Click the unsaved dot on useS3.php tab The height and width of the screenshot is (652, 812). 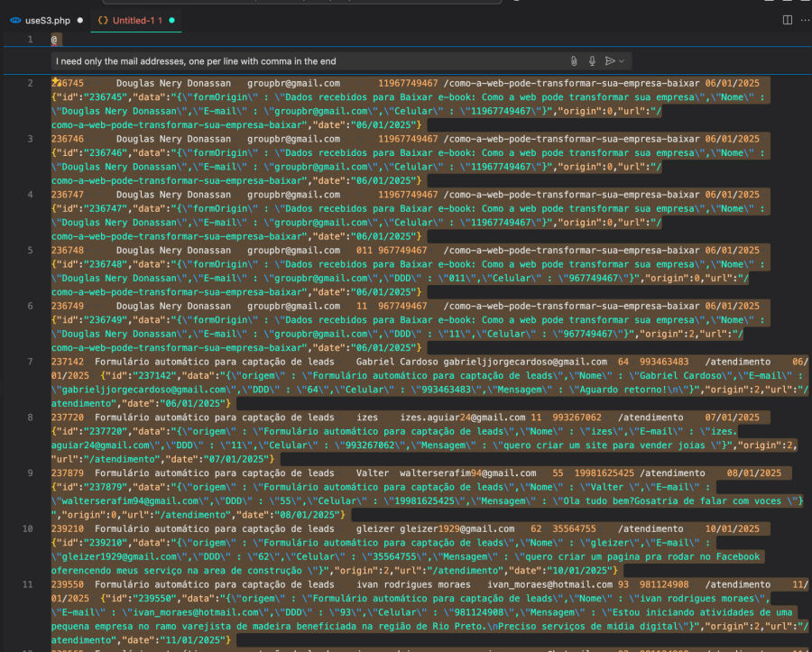[x=79, y=21]
